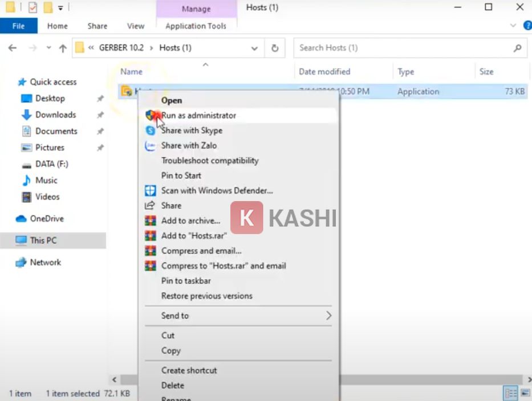Click the sort arrow above the Name column

(x=205, y=66)
